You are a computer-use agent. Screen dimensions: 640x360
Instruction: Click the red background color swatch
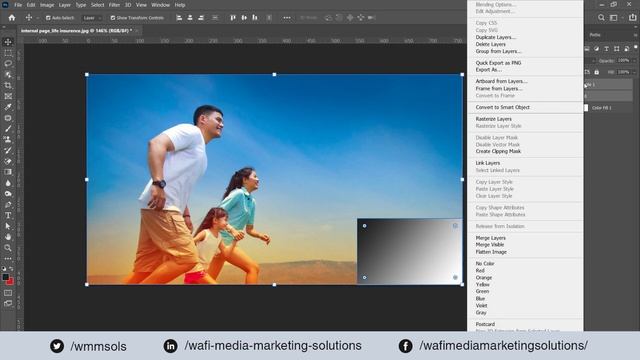[x=10, y=281]
